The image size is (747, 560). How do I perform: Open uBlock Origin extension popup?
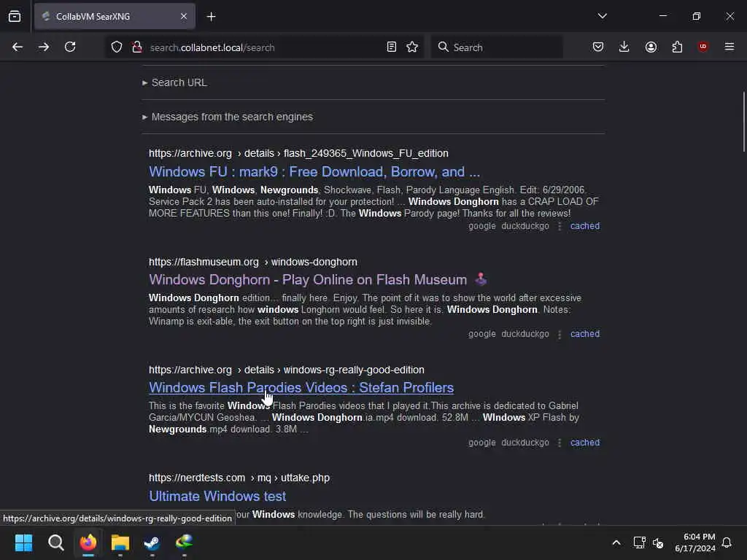[x=703, y=47]
